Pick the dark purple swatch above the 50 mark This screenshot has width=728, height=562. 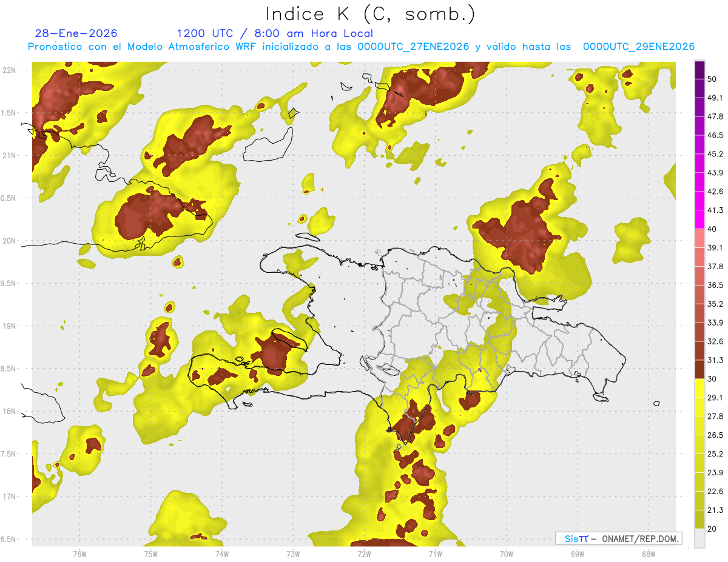[x=699, y=70]
